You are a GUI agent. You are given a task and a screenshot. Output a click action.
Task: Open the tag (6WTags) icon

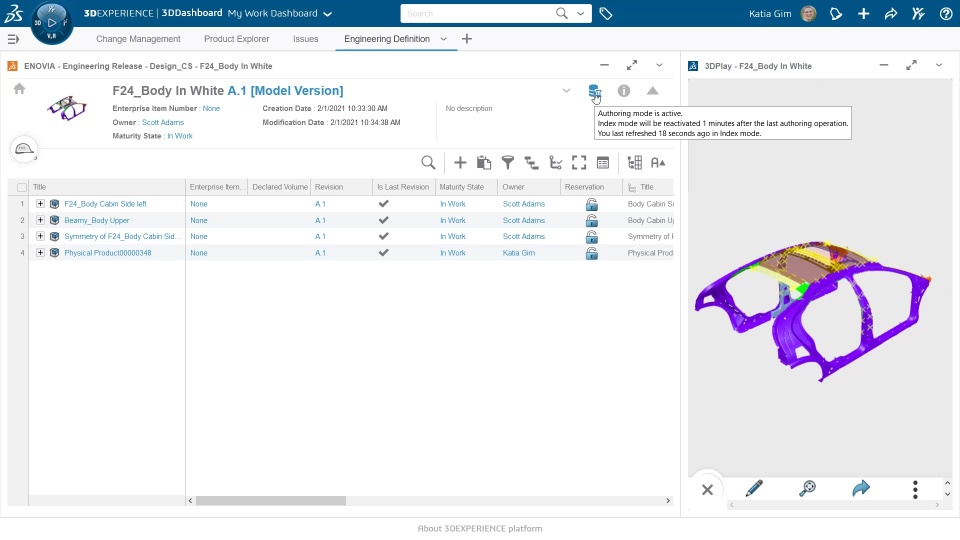click(606, 13)
